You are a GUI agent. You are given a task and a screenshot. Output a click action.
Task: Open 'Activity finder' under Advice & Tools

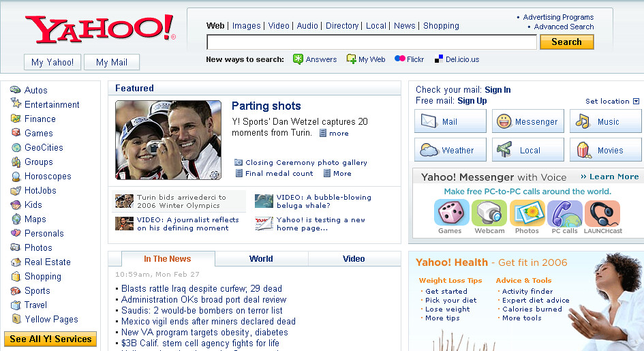click(x=527, y=291)
